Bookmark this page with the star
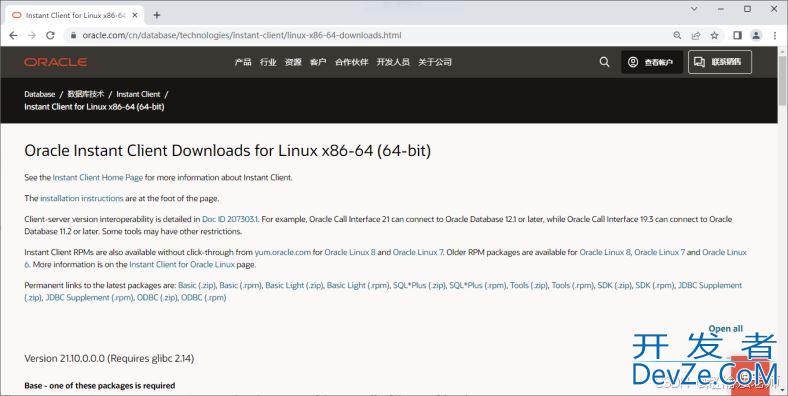 tap(714, 35)
